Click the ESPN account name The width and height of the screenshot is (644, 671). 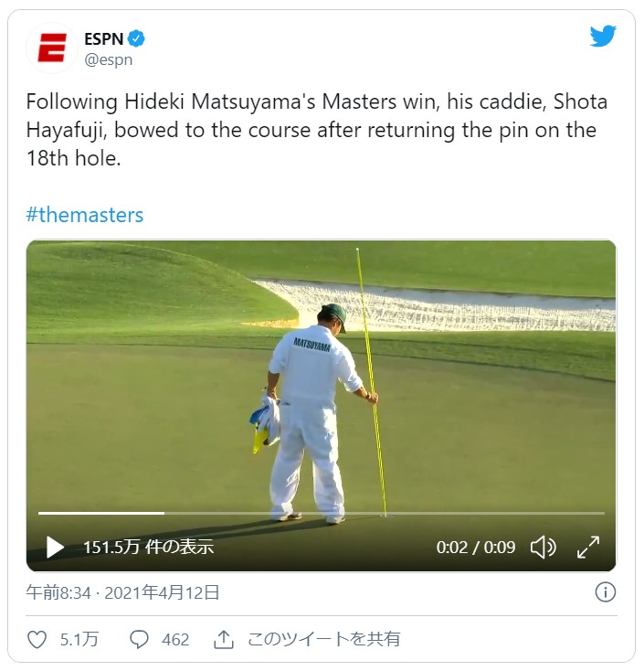click(x=103, y=39)
